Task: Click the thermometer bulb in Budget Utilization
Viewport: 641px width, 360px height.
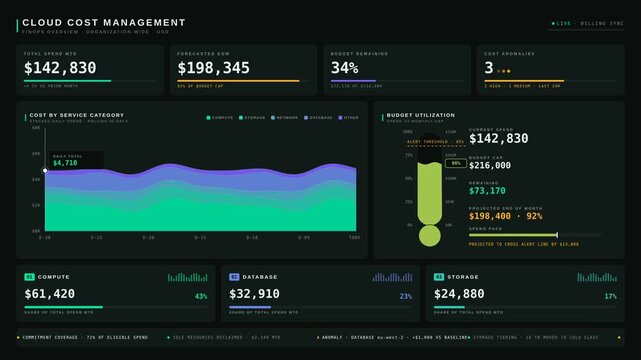Action: (430, 236)
